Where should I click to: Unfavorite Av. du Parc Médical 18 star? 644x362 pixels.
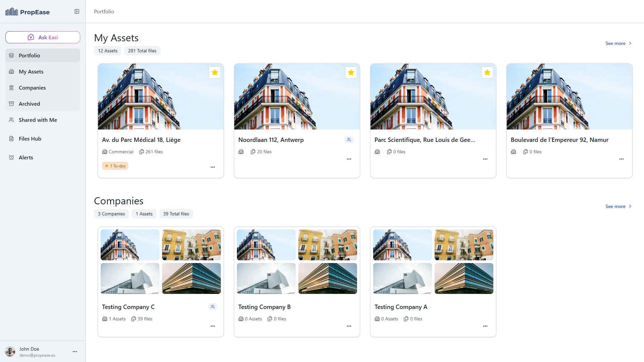pos(215,72)
